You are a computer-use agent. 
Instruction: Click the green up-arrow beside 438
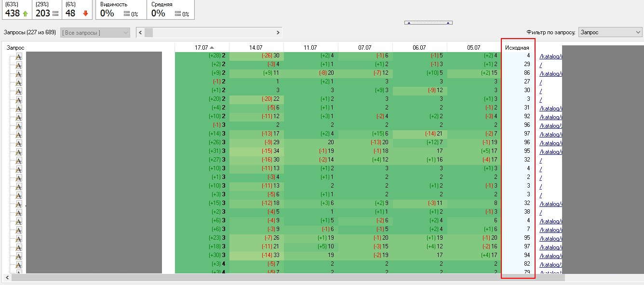(x=26, y=14)
